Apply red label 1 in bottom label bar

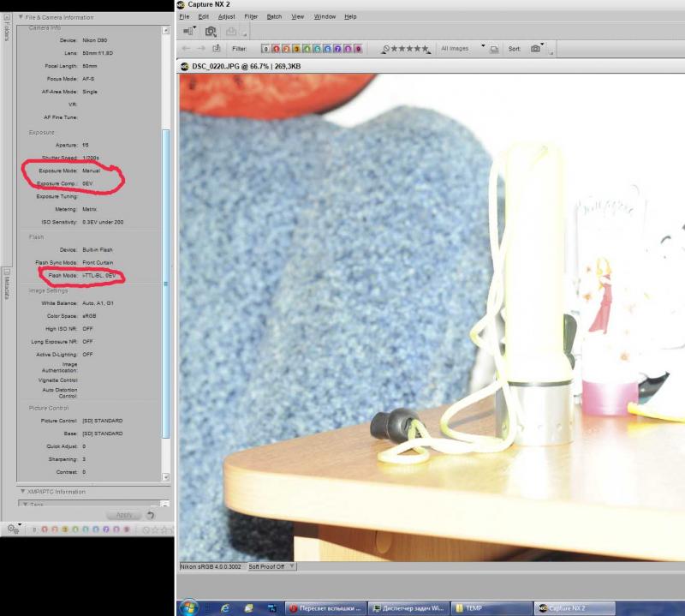[45, 529]
